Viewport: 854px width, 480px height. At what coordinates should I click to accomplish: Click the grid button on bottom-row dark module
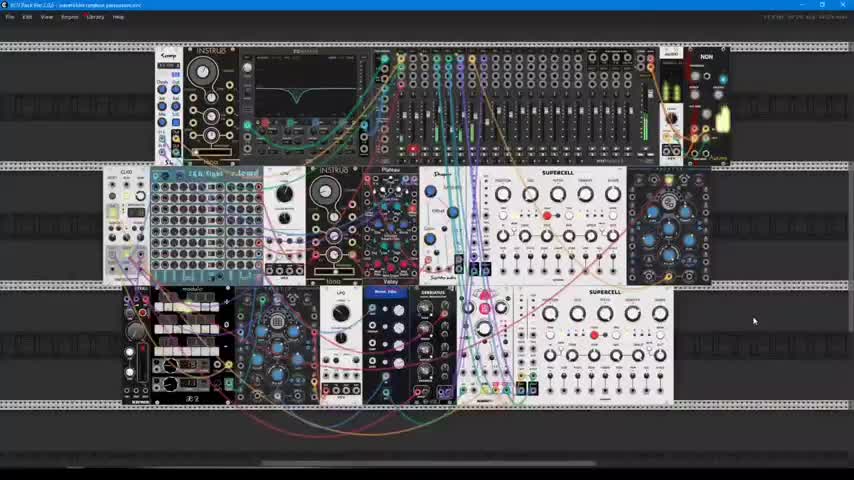[277, 321]
